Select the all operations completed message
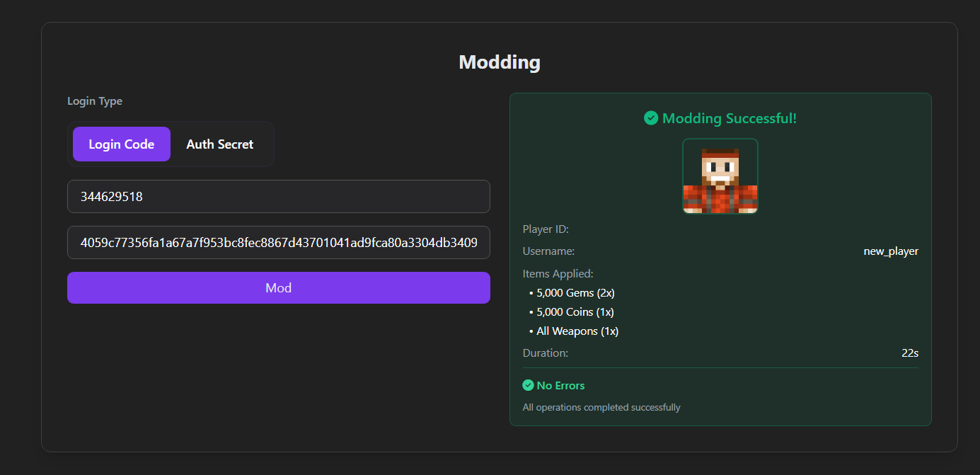 (x=601, y=407)
